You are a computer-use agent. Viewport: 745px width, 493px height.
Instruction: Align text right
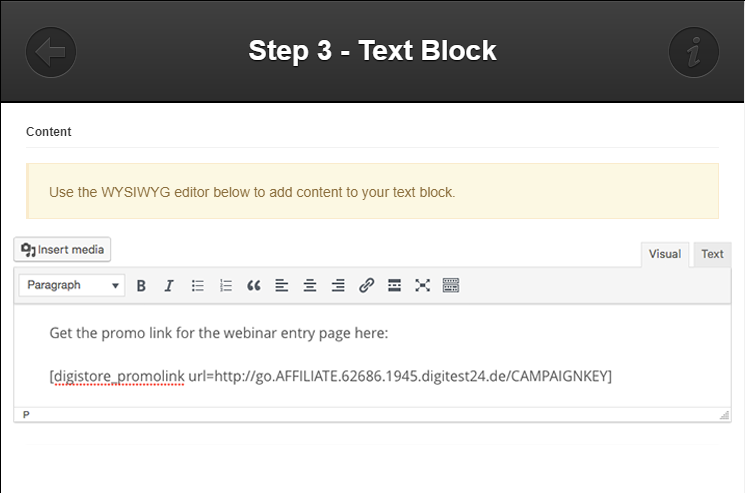click(x=338, y=286)
